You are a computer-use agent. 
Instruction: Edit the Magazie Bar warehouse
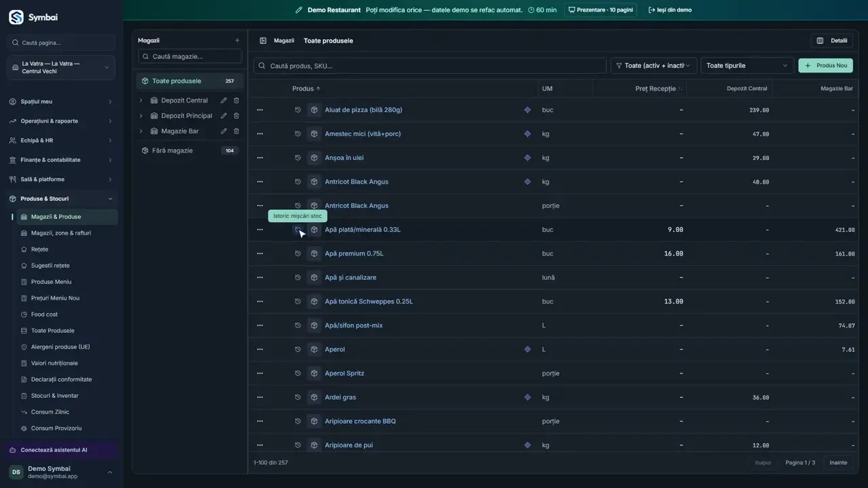click(x=224, y=131)
